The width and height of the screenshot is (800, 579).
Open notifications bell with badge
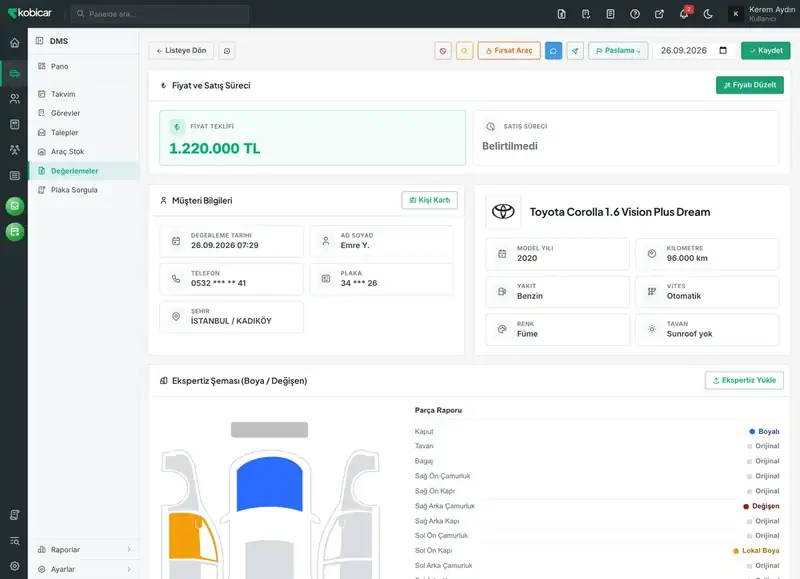(684, 13)
